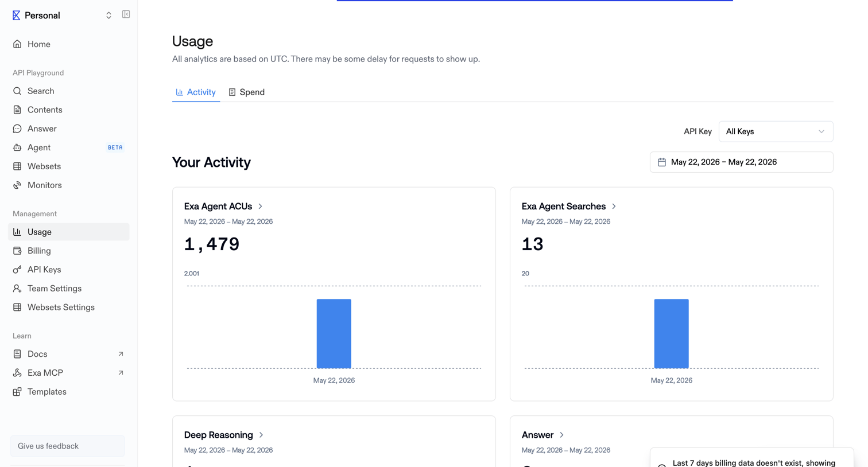Click the Exa Agent Searches chart bar
Viewport: 868px width, 467px height.
[x=672, y=333]
